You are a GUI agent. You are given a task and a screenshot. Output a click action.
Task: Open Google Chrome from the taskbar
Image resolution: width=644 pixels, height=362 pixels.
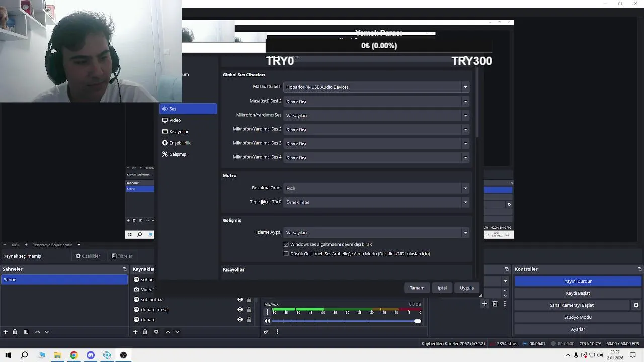tap(74, 355)
